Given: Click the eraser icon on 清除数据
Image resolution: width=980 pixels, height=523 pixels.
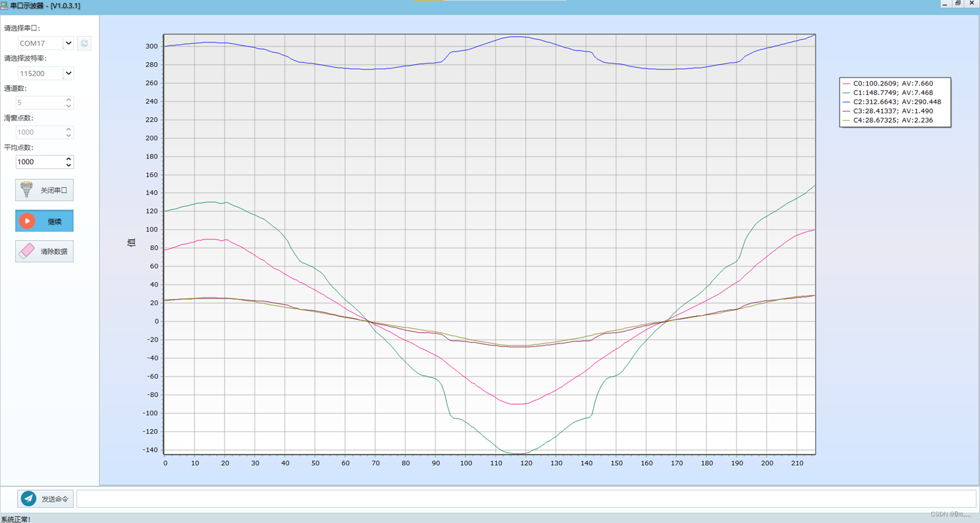Looking at the screenshot, I should (x=27, y=251).
